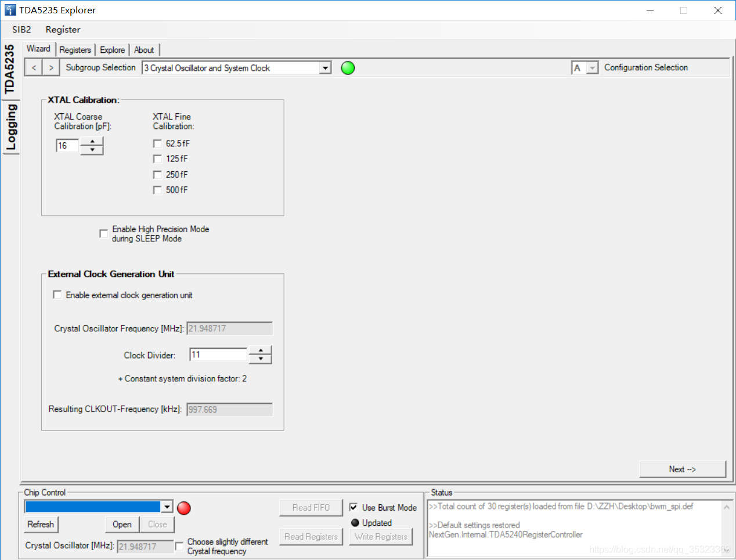This screenshot has width=736, height=560.
Task: Open the Register menu
Action: [x=63, y=30]
